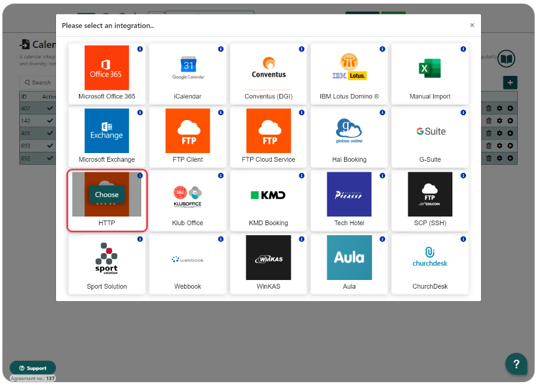Pick the FTP Cloud Service tile
The image size is (542, 392).
pos(268,137)
